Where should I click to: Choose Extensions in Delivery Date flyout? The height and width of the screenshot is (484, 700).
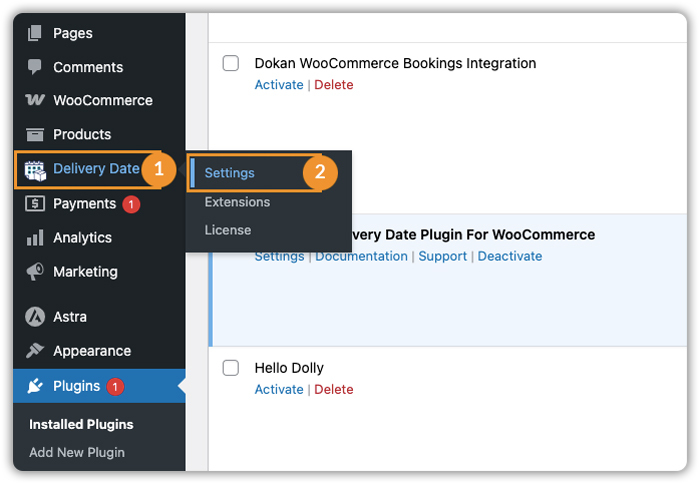coord(237,202)
